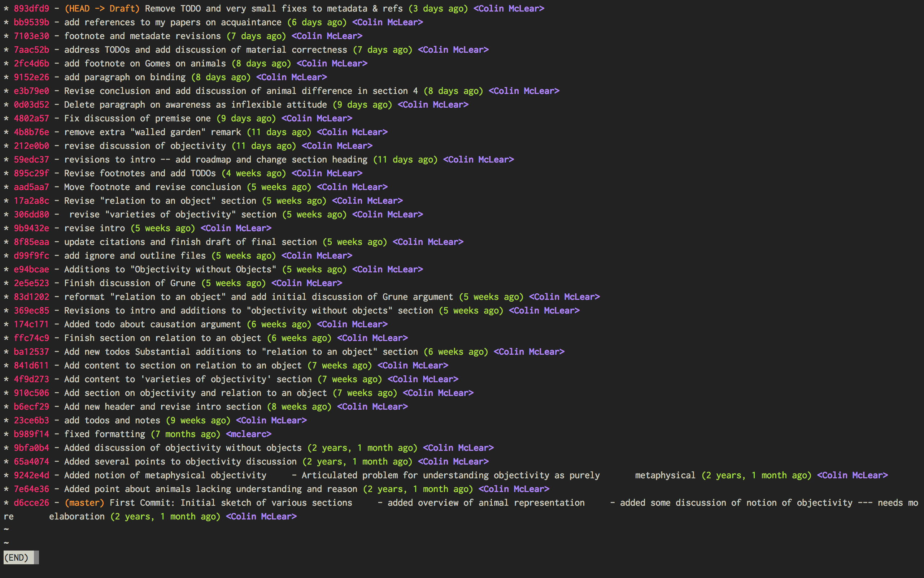
Task: Click commit hash aad5aa7
Action: pos(31,187)
